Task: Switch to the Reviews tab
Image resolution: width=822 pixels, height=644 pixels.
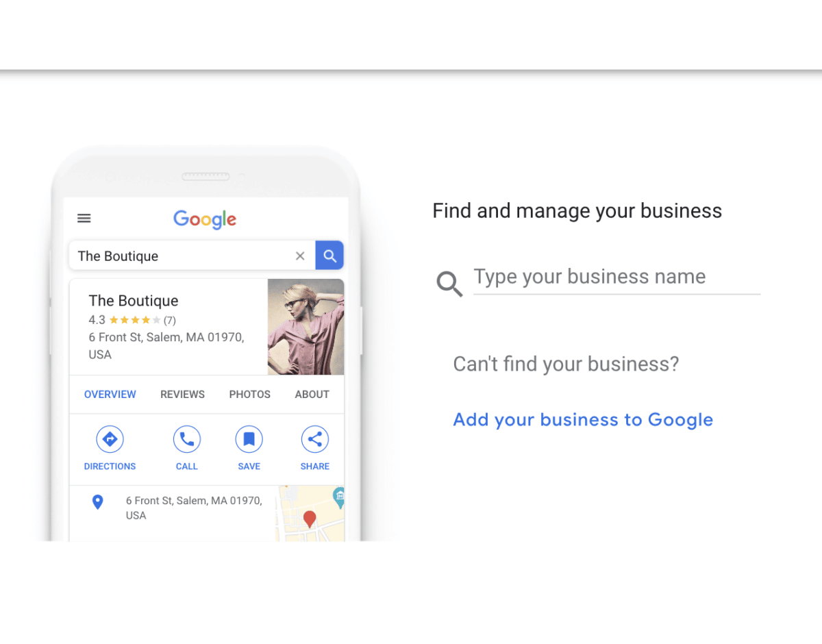Action: pyautogui.click(x=183, y=395)
